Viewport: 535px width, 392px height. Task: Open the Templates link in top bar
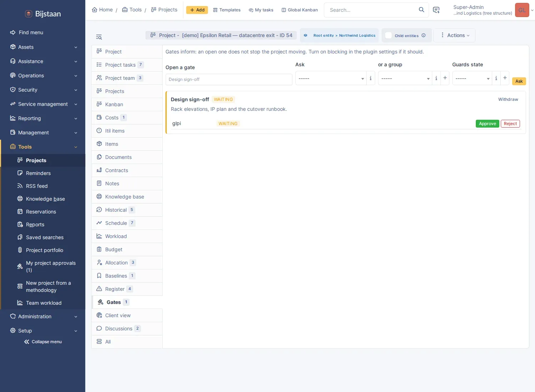tap(227, 10)
